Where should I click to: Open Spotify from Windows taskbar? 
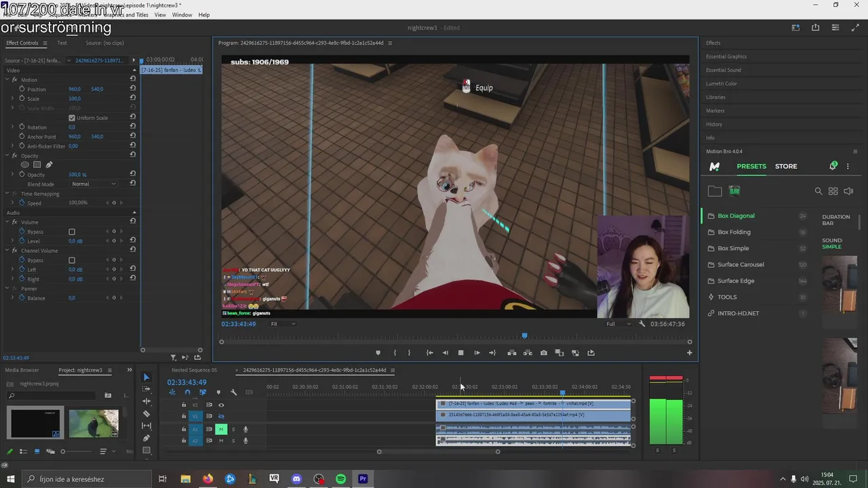pos(340,479)
